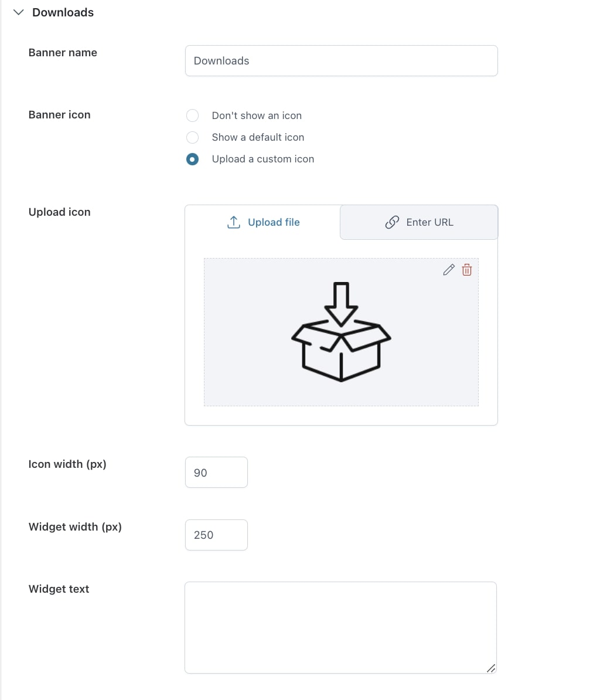Image resolution: width=614 pixels, height=700 pixels.
Task: Click the Banner name text field
Action: (341, 61)
